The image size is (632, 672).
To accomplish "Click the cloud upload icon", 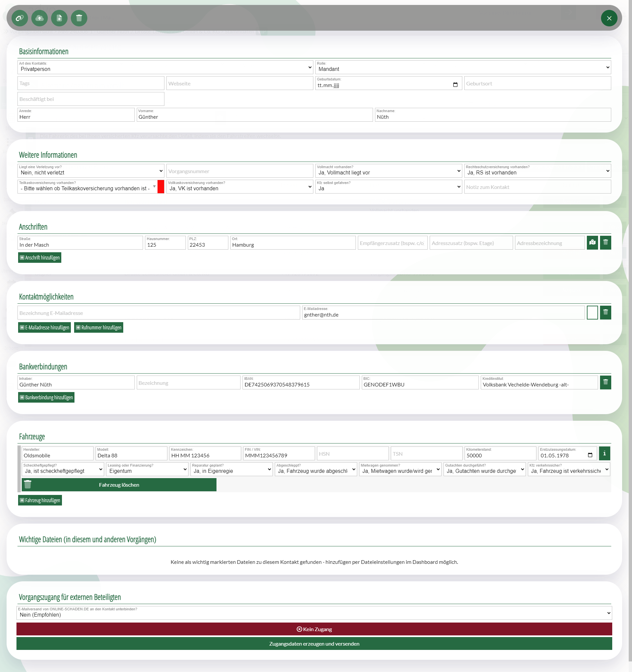I will [x=40, y=18].
